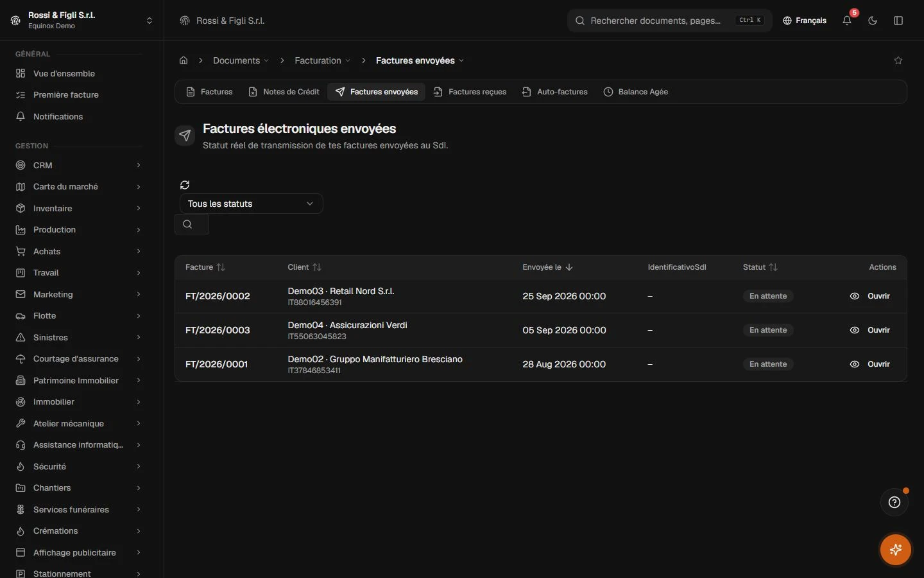924x578 pixels.
Task: Switch to the Factures tab
Action: (x=209, y=92)
